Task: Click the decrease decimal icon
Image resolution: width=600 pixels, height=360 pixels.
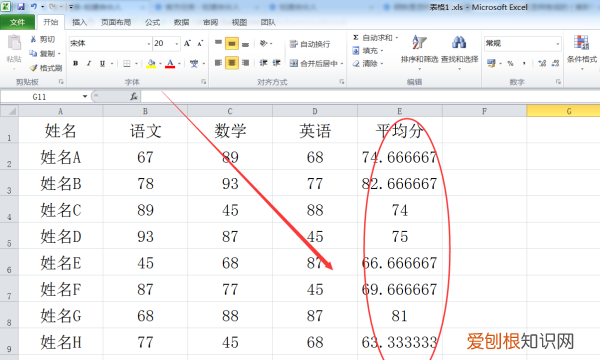Action: click(556, 63)
